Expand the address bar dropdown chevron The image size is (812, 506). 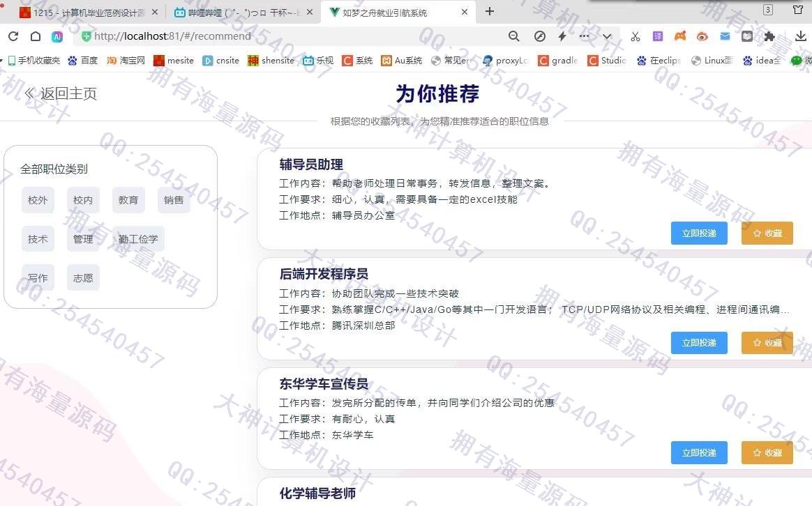point(607,36)
